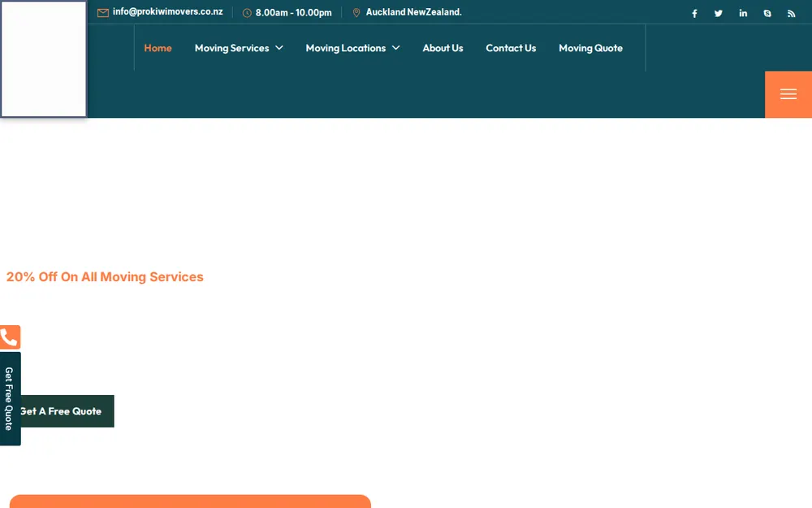
Task: Click the location pin icon
Action: pos(356,12)
